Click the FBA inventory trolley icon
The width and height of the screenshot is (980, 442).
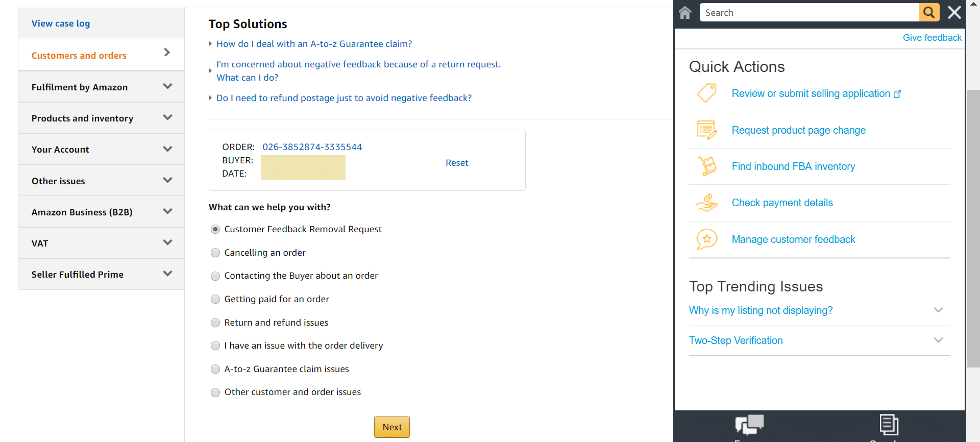click(707, 166)
